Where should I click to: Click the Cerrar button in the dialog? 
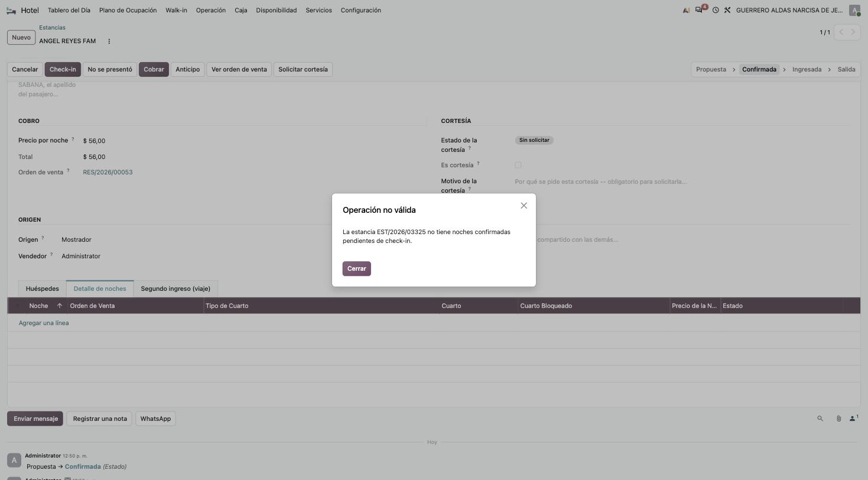coord(356,268)
